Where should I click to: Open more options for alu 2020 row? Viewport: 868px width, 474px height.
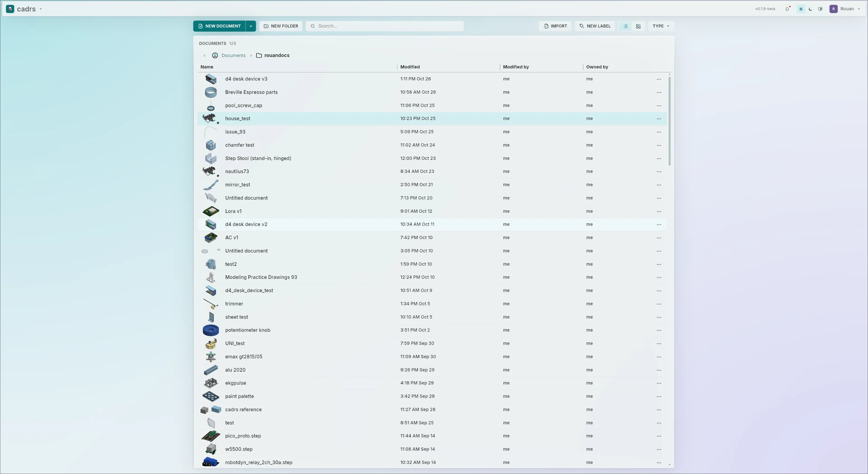659,370
